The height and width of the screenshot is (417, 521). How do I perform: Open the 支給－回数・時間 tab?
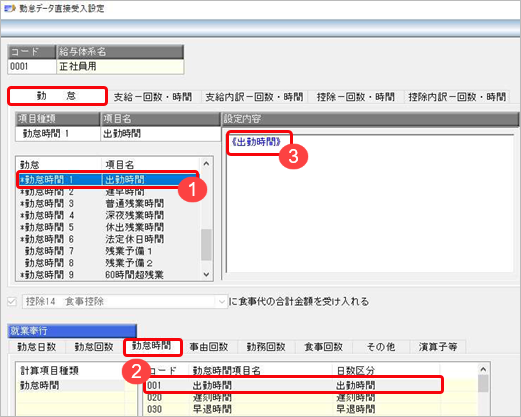click(x=153, y=97)
